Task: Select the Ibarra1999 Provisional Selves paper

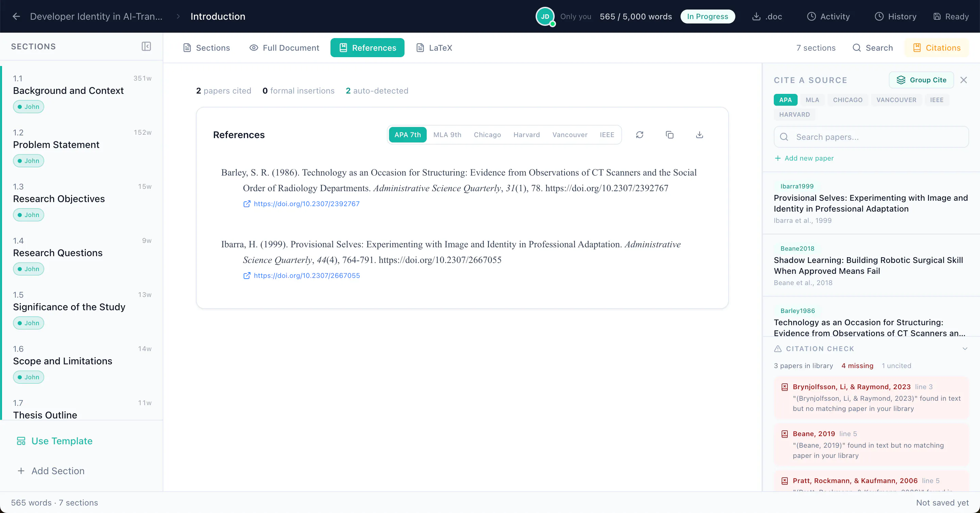Action: 871,203
